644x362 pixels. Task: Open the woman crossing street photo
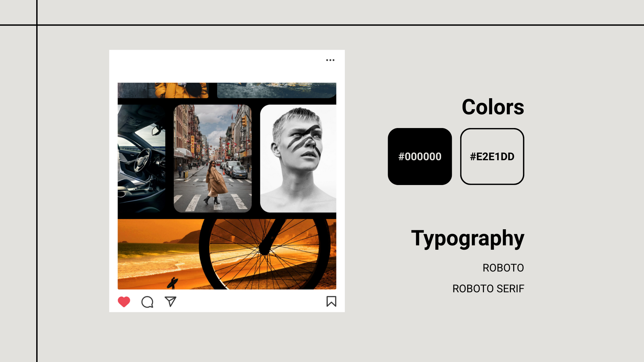point(213,158)
